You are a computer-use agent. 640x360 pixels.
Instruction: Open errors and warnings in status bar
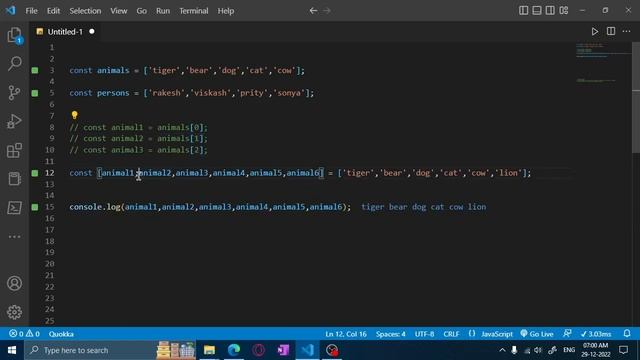tap(24, 334)
